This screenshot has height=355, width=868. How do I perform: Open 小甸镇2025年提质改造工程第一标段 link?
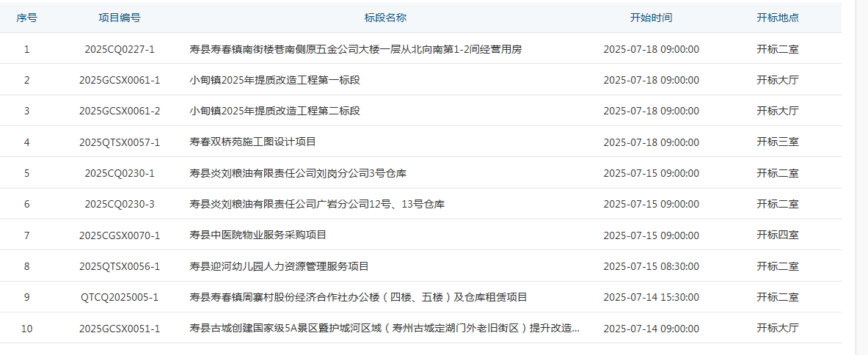[274, 80]
